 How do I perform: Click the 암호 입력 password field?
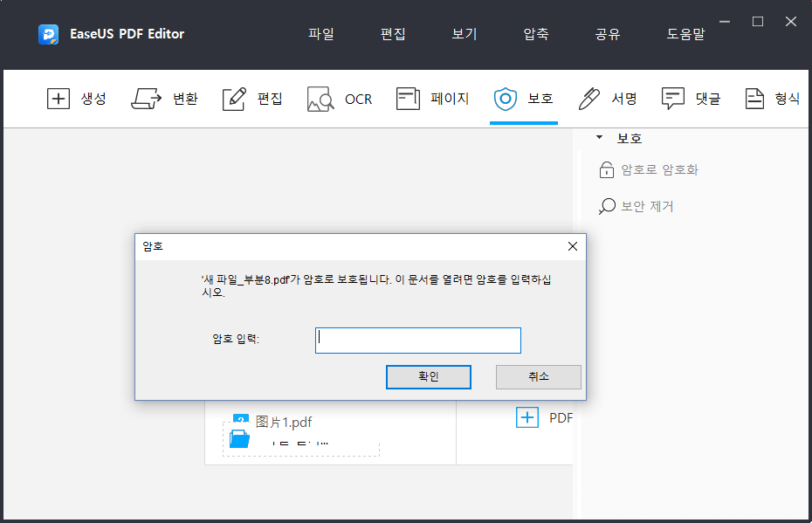coord(417,340)
